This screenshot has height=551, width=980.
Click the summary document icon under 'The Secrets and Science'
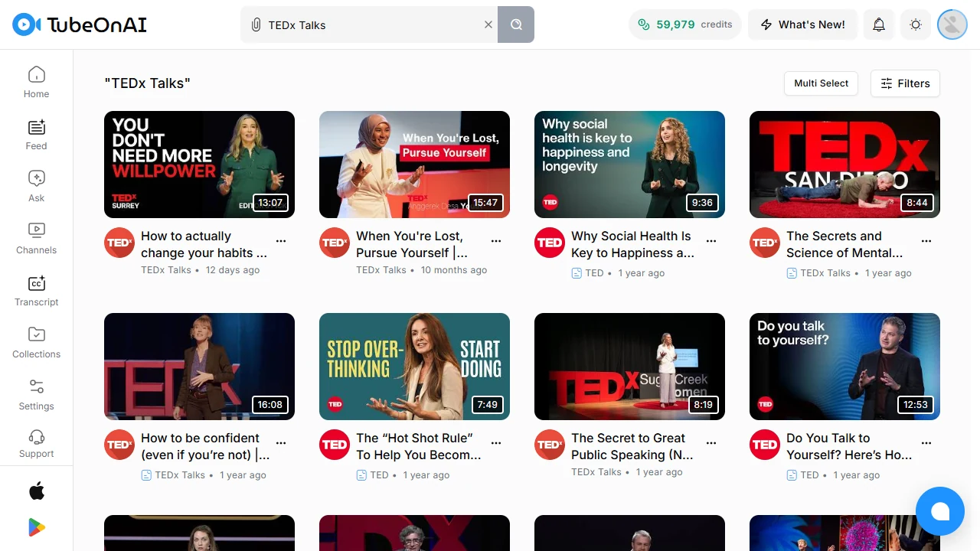[x=792, y=273]
